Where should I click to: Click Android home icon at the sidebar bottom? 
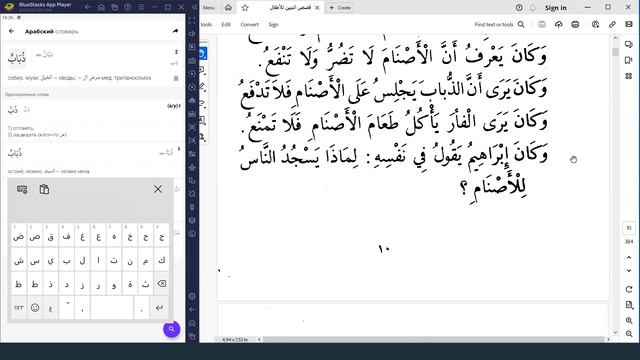192,323
